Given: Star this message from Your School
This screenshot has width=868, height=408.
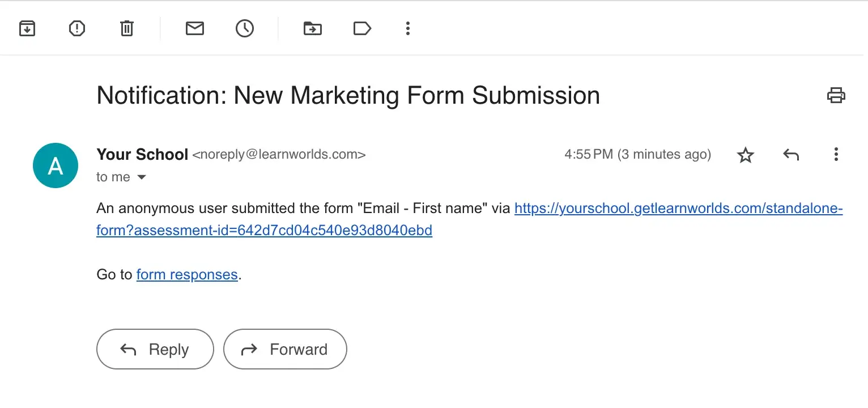Looking at the screenshot, I should (x=746, y=155).
